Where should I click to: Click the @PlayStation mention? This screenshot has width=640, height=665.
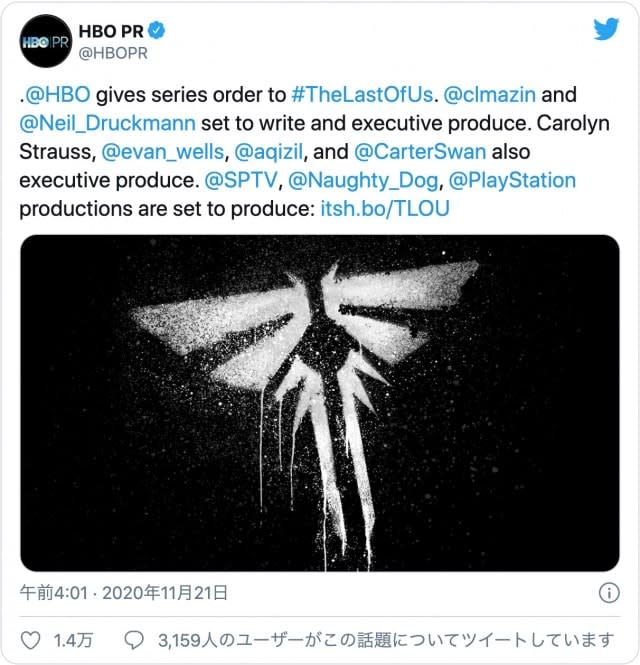point(512,180)
